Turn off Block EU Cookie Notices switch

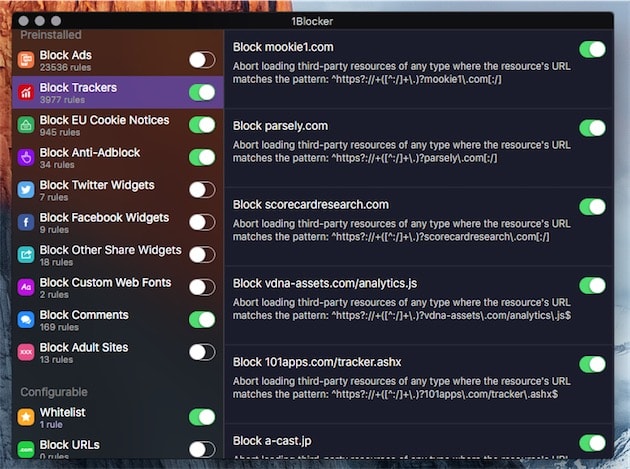point(202,125)
